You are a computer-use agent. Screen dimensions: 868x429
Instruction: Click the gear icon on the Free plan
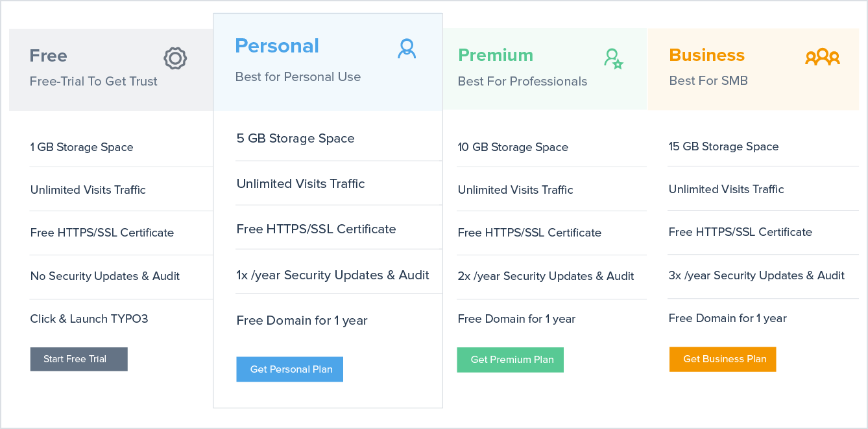(x=174, y=58)
